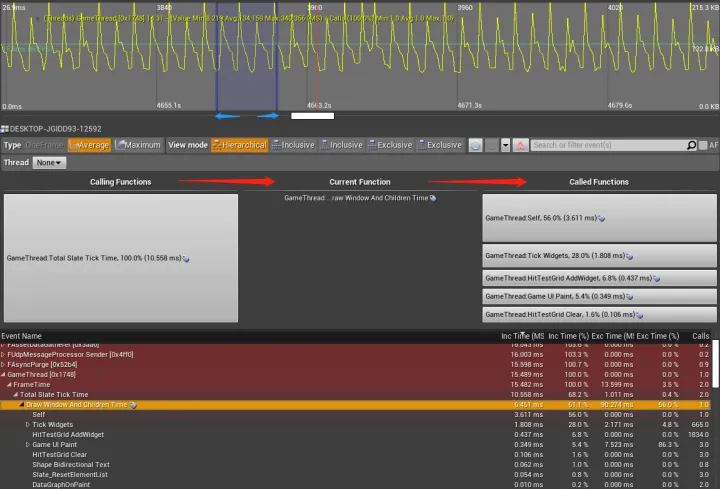Expand FAsyncPurge [0x52b4] row
The width and height of the screenshot is (720, 489).
[3, 365]
